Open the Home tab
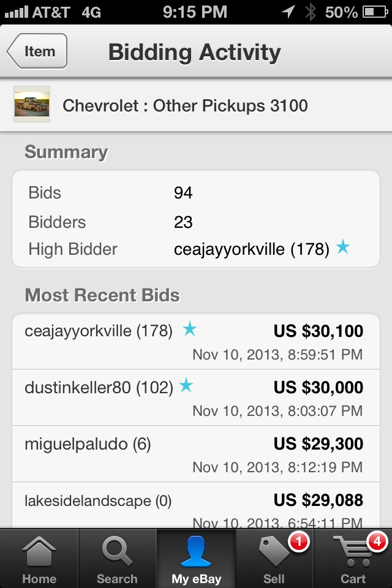Image resolution: width=392 pixels, height=588 pixels. point(39,559)
